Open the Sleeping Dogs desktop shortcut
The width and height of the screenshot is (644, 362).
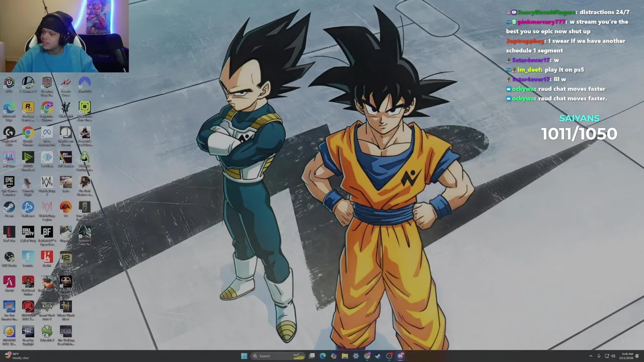[47, 85]
